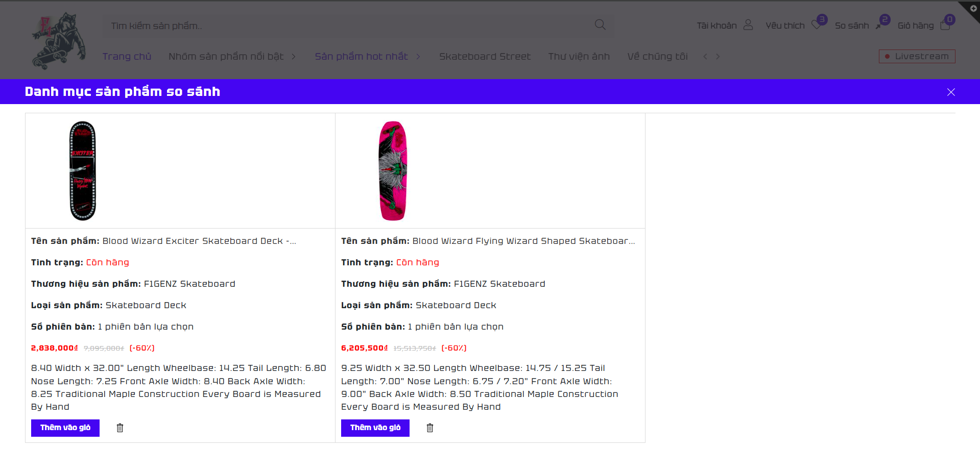980x449 pixels.
Task: Click the Livestream button
Action: pyautogui.click(x=917, y=56)
